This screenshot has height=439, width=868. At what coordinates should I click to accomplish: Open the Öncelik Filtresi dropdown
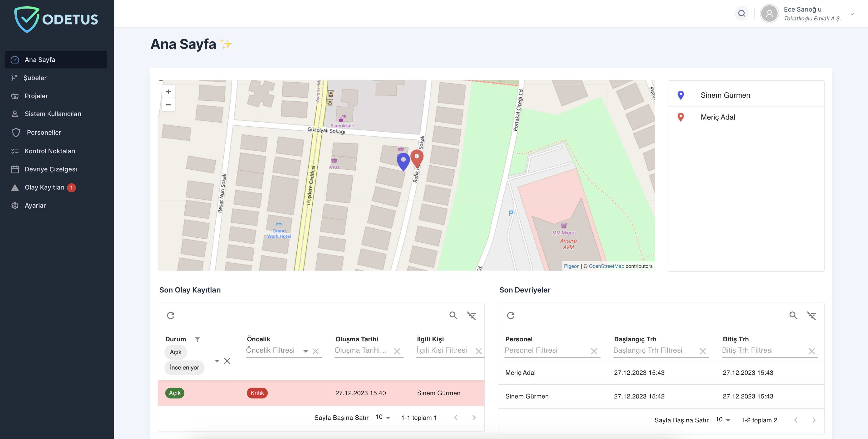[305, 351]
